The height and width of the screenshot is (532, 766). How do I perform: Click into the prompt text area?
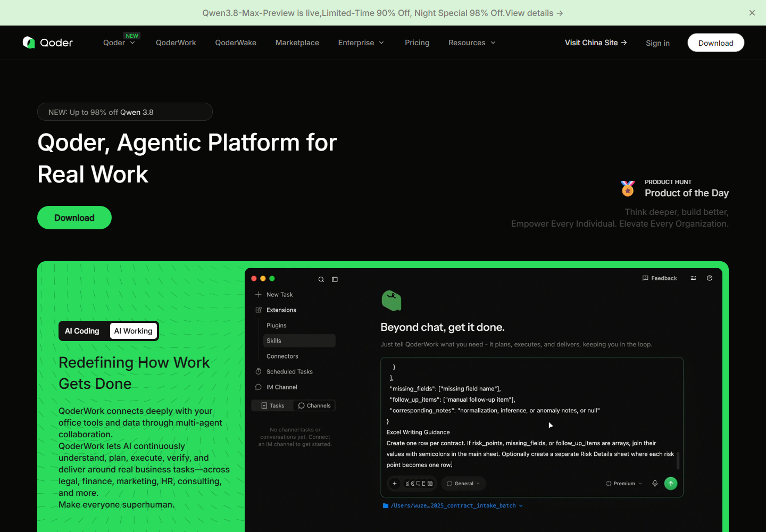529,415
